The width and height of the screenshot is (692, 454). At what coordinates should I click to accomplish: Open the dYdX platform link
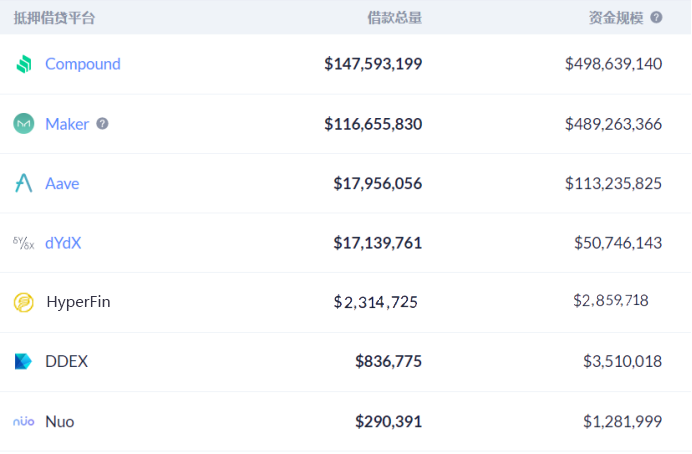(63, 243)
